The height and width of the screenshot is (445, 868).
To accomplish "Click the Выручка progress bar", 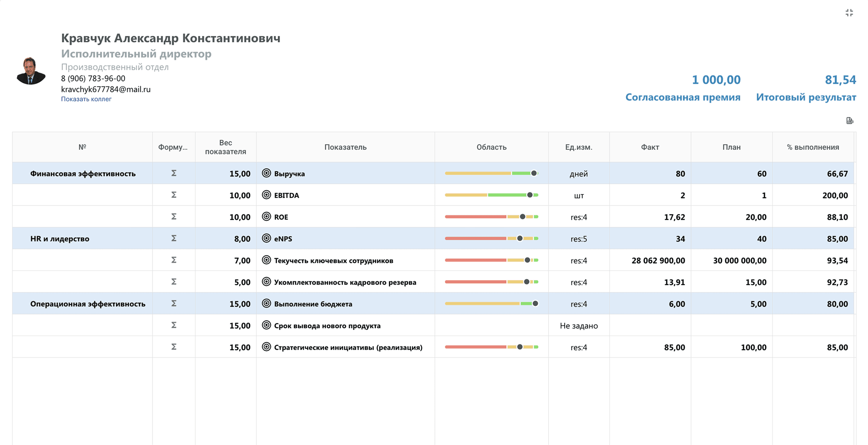I will [491, 173].
